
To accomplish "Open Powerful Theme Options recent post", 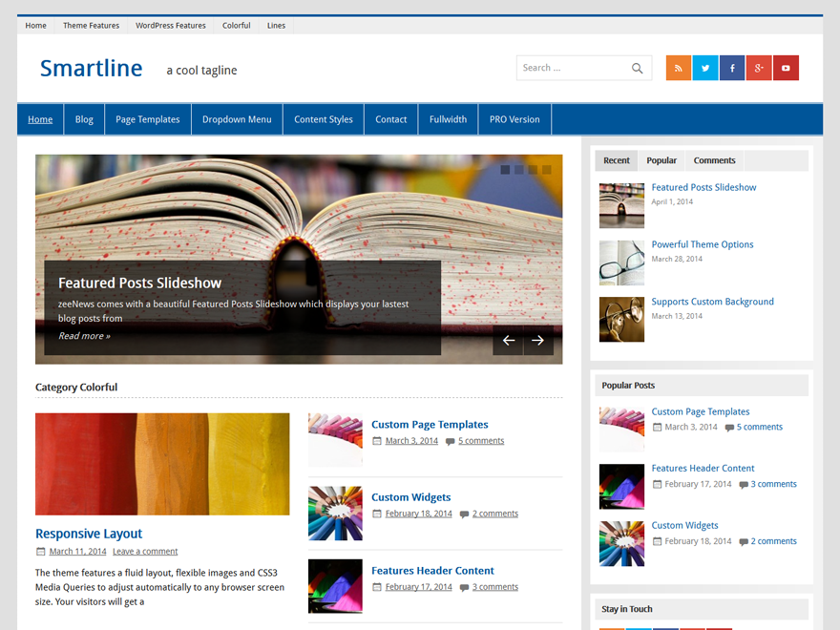I will tap(703, 244).
